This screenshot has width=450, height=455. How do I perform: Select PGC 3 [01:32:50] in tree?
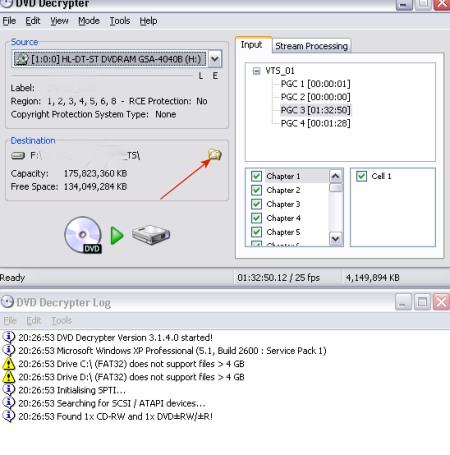[315, 110]
